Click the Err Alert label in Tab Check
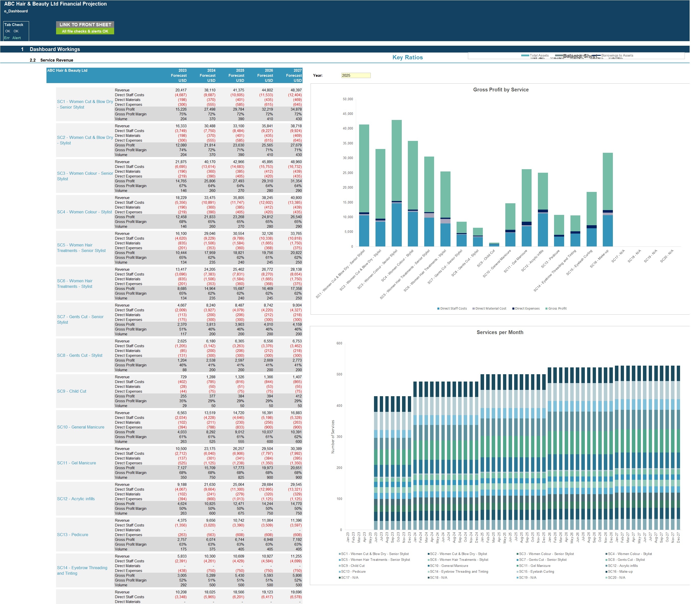 pyautogui.click(x=13, y=38)
